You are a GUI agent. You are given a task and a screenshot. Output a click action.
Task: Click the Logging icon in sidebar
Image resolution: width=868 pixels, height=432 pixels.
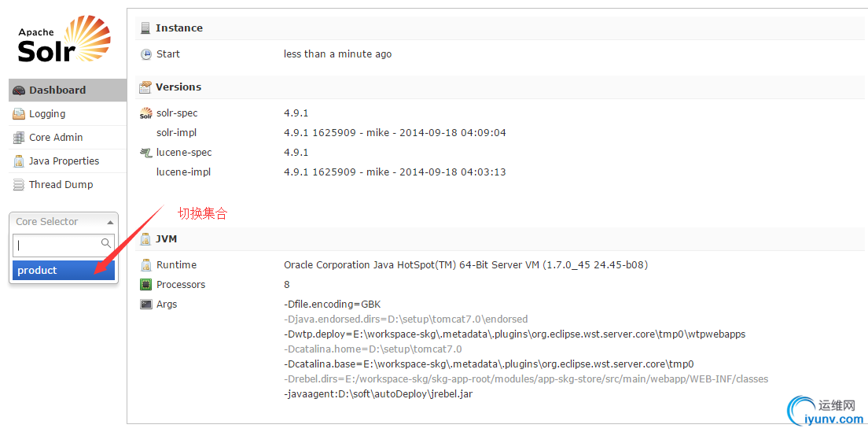(19, 114)
